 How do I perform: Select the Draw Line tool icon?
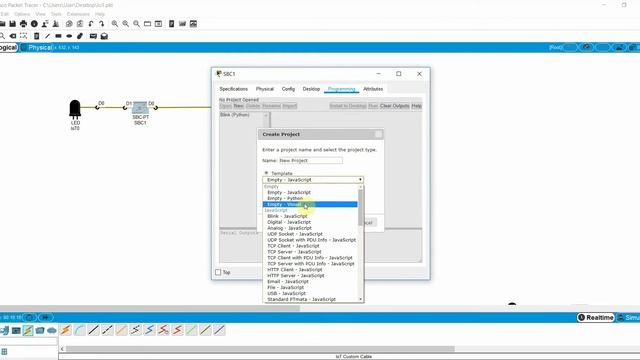click(47, 36)
